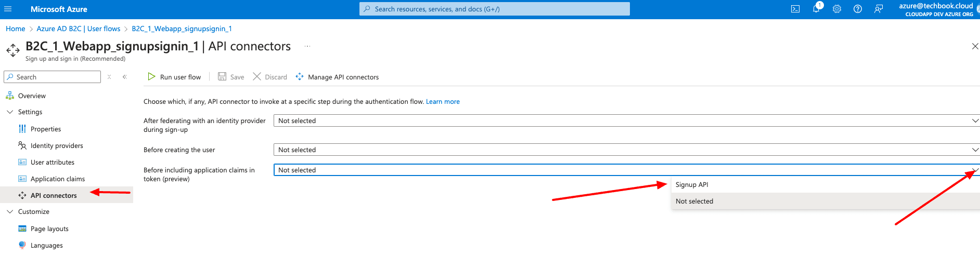Image resolution: width=980 pixels, height=256 pixels.
Task: Click the Learn more link
Action: point(443,102)
